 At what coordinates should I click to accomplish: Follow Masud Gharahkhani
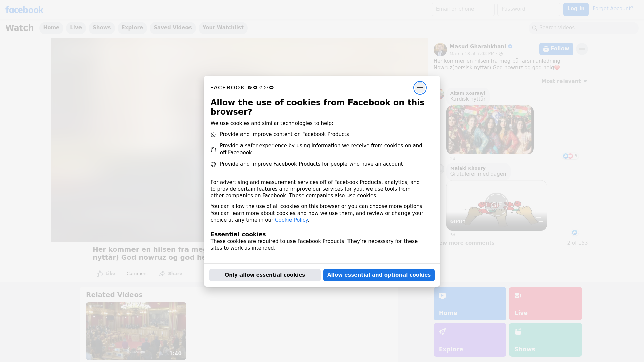[x=556, y=49]
